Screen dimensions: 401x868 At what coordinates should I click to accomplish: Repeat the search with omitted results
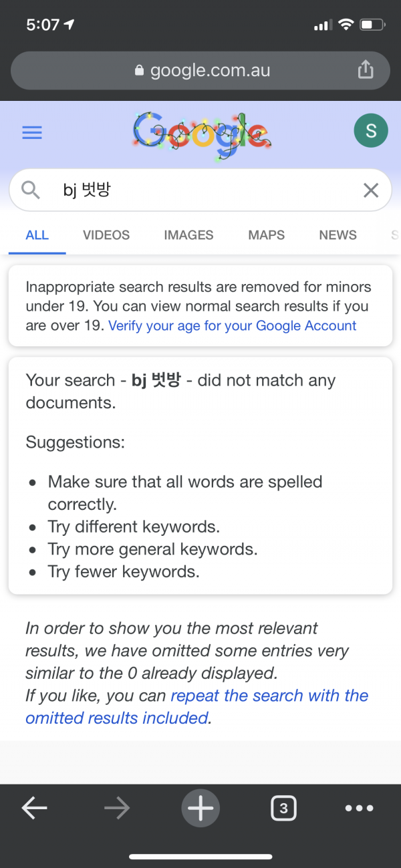click(197, 706)
